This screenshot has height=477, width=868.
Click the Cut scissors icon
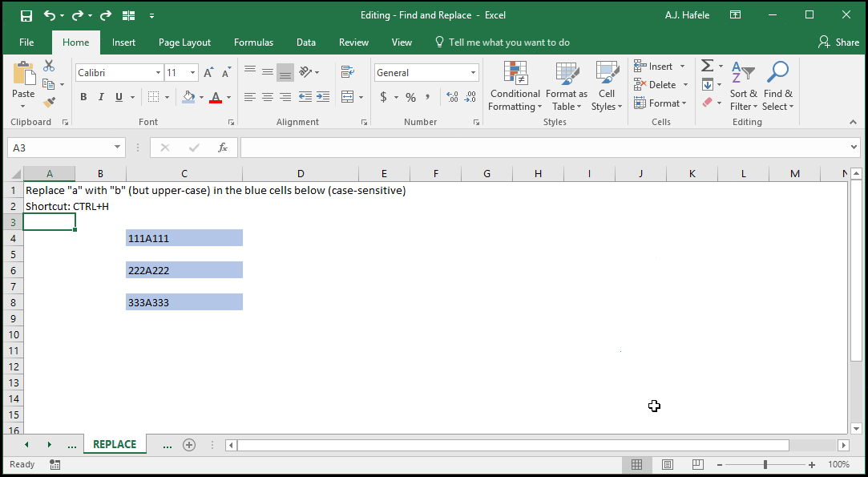(x=49, y=66)
